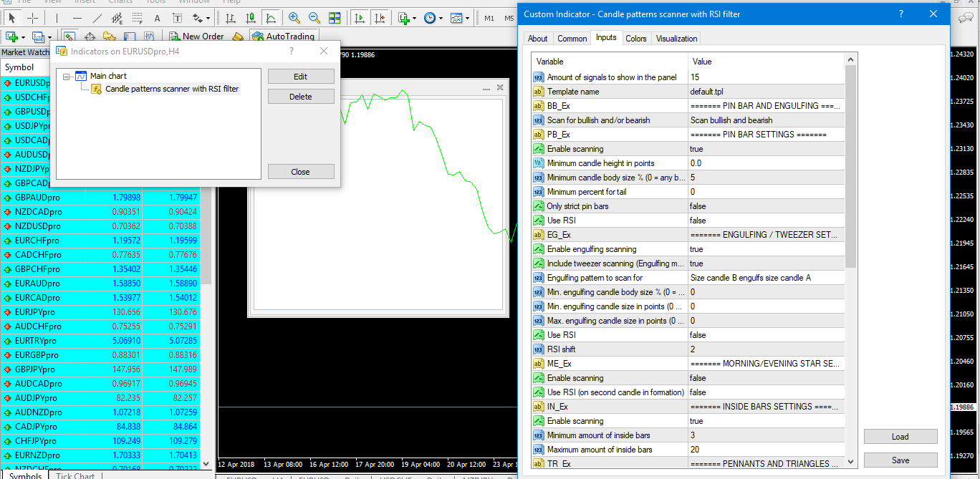This screenshot has height=479, width=980.
Task: Click the Load button
Action: click(x=900, y=437)
